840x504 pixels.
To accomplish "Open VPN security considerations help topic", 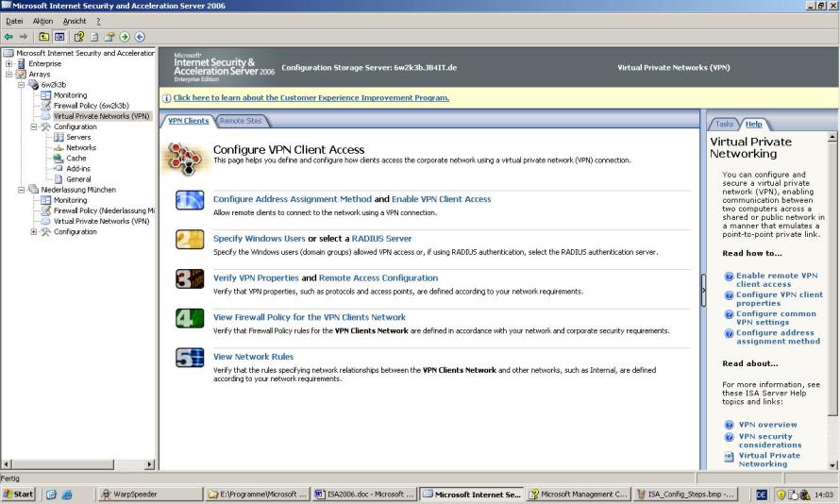I will tap(770, 441).
